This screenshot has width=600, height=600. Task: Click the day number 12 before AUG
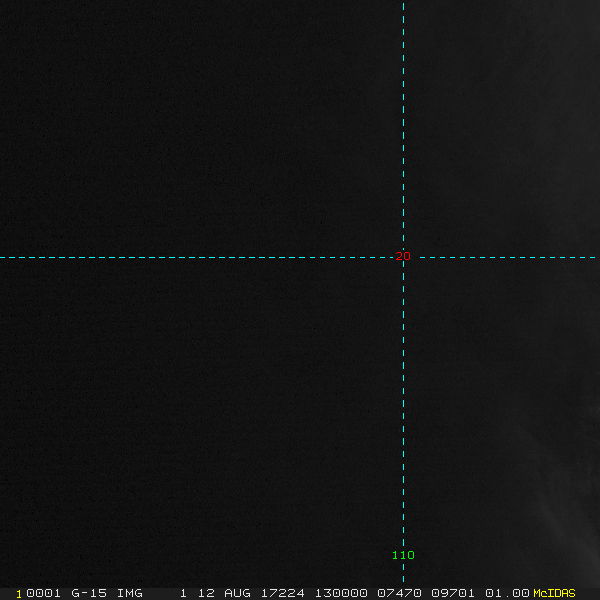point(206,593)
